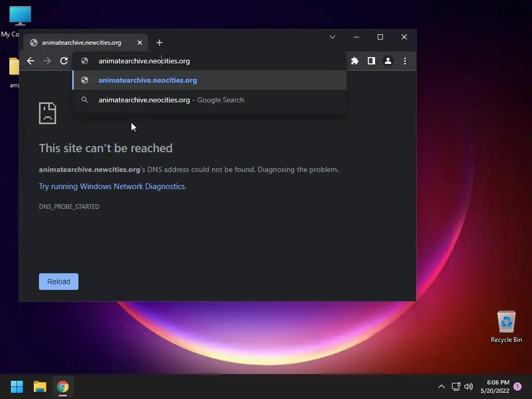This screenshot has width=532, height=399.
Task: Click the Reload button on error page
Action: click(x=59, y=282)
